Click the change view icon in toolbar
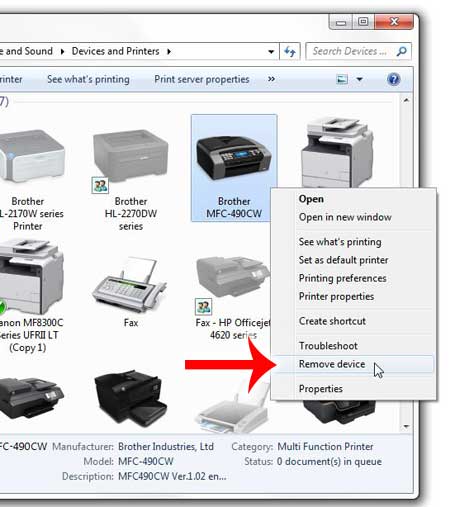 pos(342,79)
